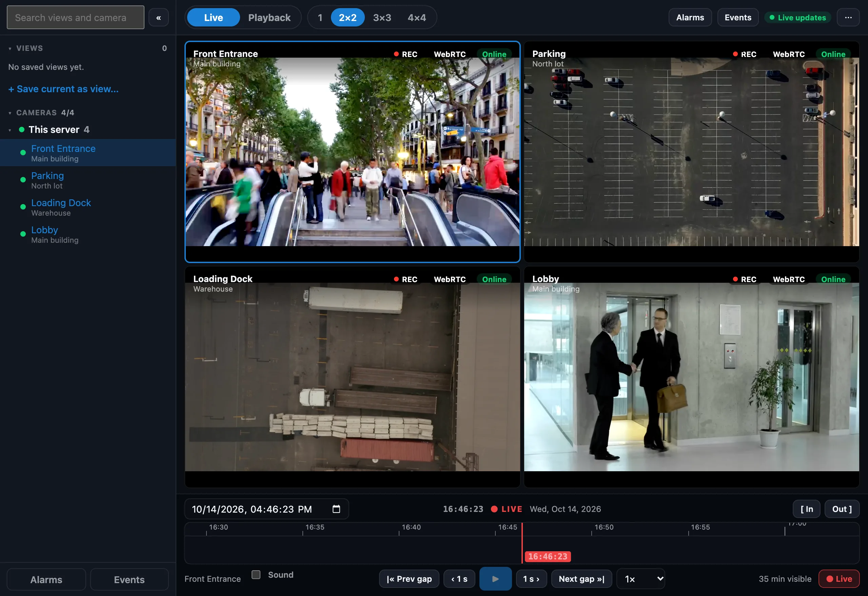The width and height of the screenshot is (868, 596).
Task: Focus the Search views and camera field
Action: pyautogui.click(x=76, y=18)
